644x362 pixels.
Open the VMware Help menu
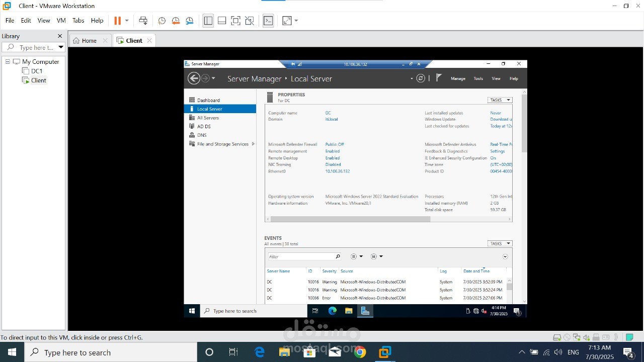[x=97, y=21]
